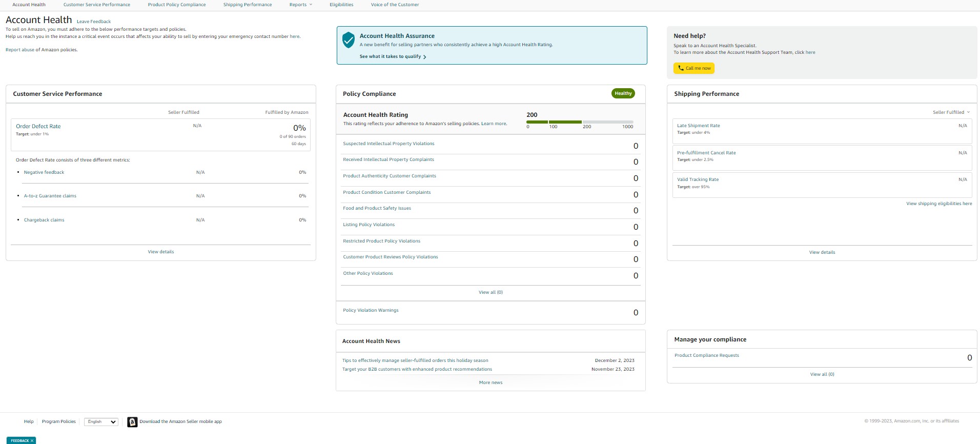Open holiday season seller-fulfilled orders news

(415, 360)
